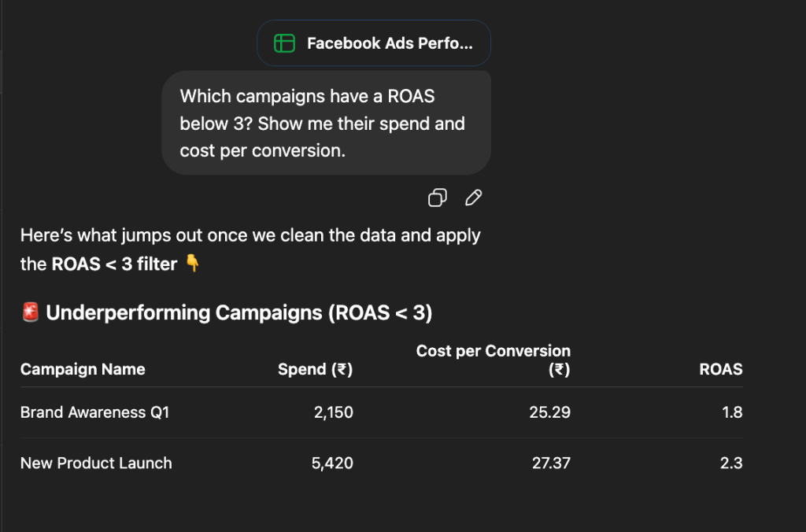Click the 5,420 spend value

pos(333,463)
